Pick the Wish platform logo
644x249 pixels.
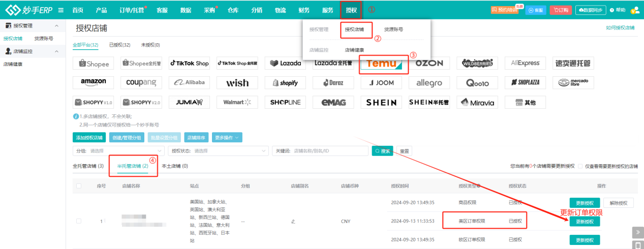pyautogui.click(x=237, y=82)
